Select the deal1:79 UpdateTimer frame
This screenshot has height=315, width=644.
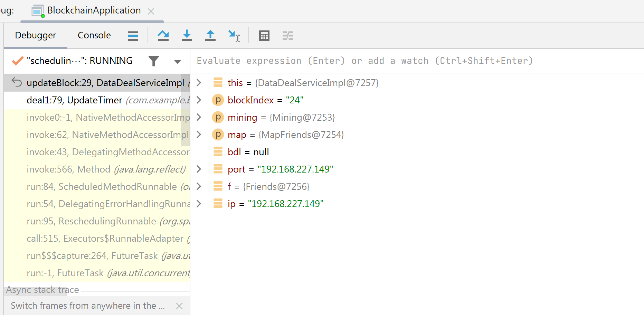97,100
